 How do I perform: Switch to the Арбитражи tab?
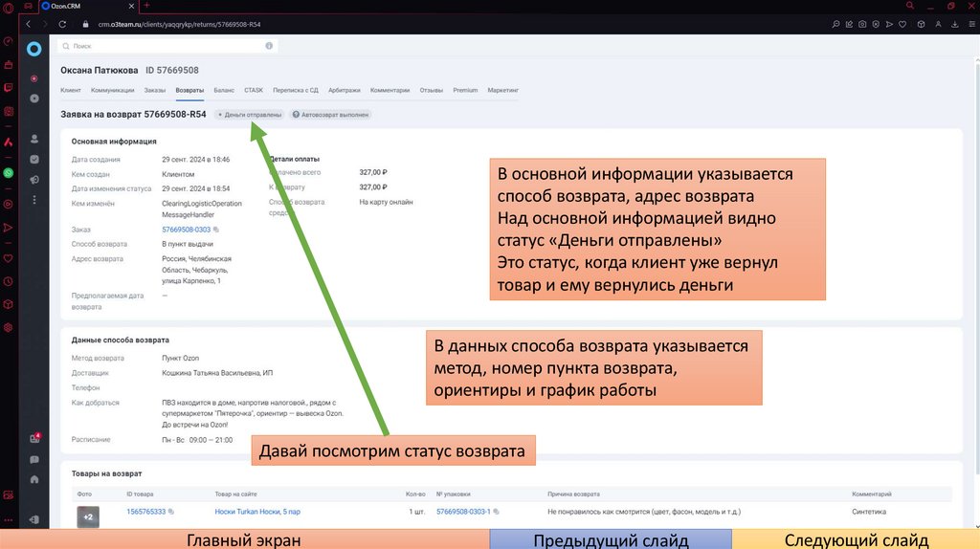pyautogui.click(x=345, y=90)
